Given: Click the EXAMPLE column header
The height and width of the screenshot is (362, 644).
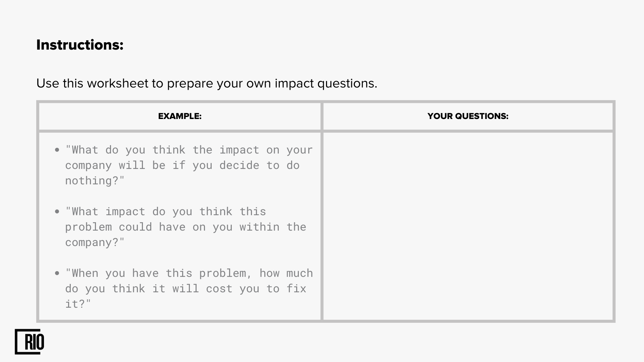Looking at the screenshot, I should click(180, 116).
